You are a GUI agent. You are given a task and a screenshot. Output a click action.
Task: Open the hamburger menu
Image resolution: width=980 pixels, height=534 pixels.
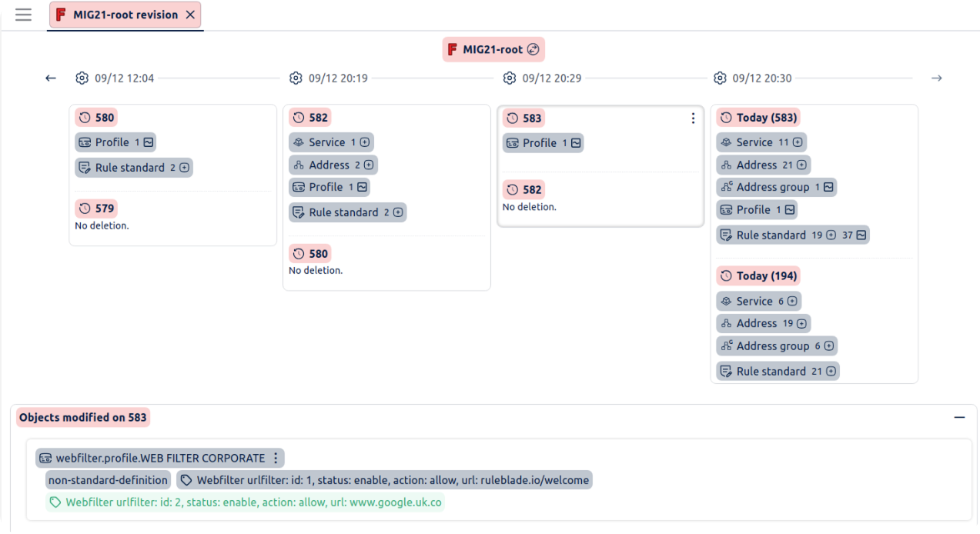[24, 15]
